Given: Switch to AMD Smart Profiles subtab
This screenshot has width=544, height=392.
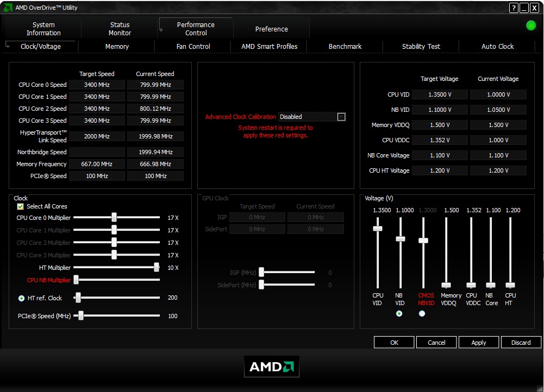Looking at the screenshot, I should (269, 47).
